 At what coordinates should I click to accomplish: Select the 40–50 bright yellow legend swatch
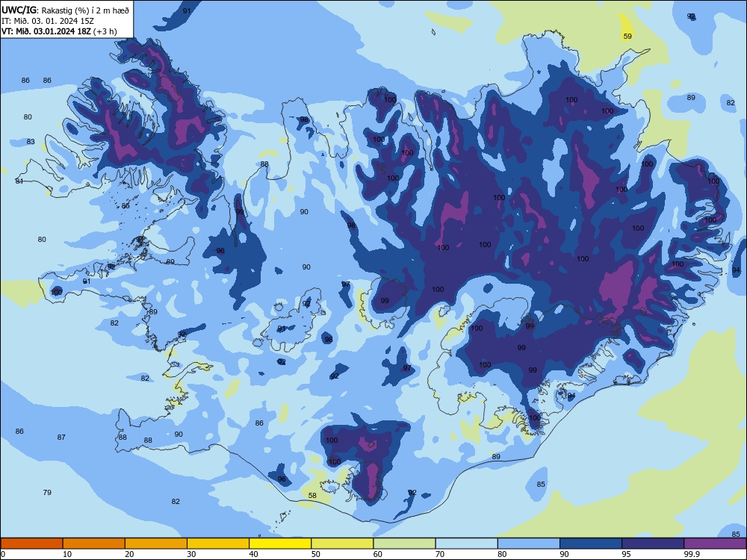click(x=280, y=544)
